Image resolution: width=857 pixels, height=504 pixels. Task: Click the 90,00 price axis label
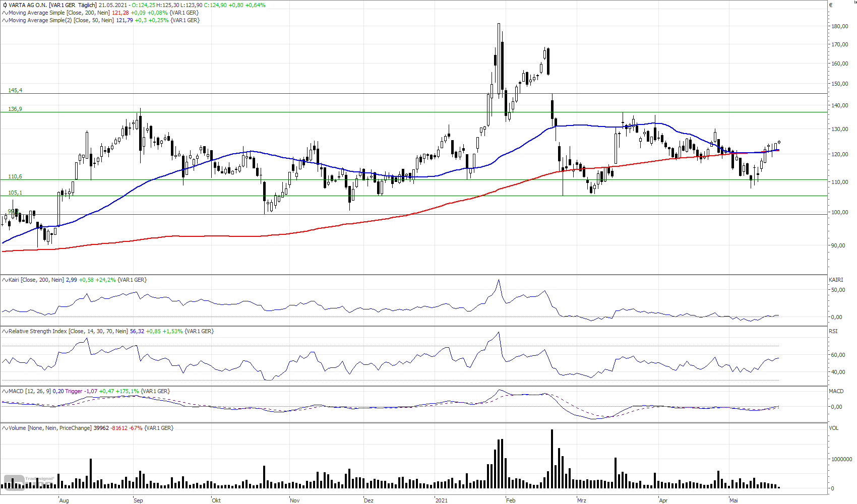click(x=838, y=245)
